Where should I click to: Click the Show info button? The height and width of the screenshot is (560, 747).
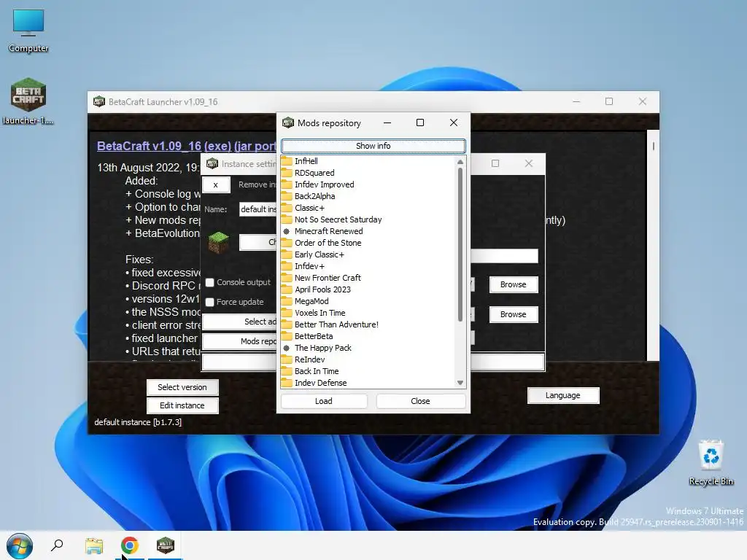373,146
